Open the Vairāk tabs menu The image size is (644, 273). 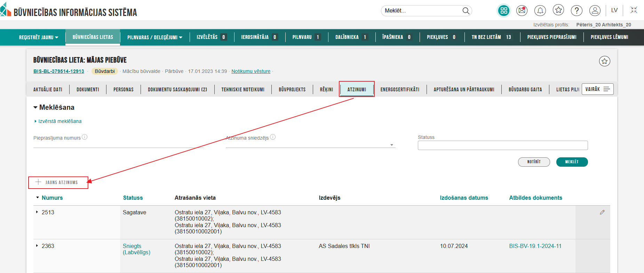[x=597, y=89]
